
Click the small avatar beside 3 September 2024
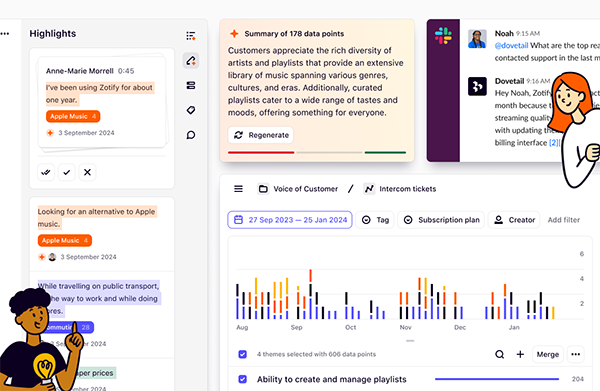click(x=52, y=257)
